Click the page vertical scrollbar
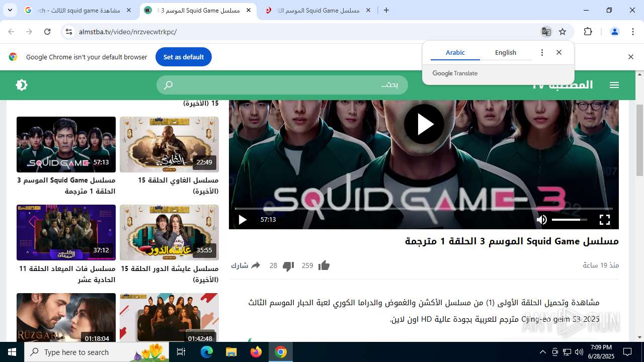The image size is (644, 362). (x=639, y=140)
